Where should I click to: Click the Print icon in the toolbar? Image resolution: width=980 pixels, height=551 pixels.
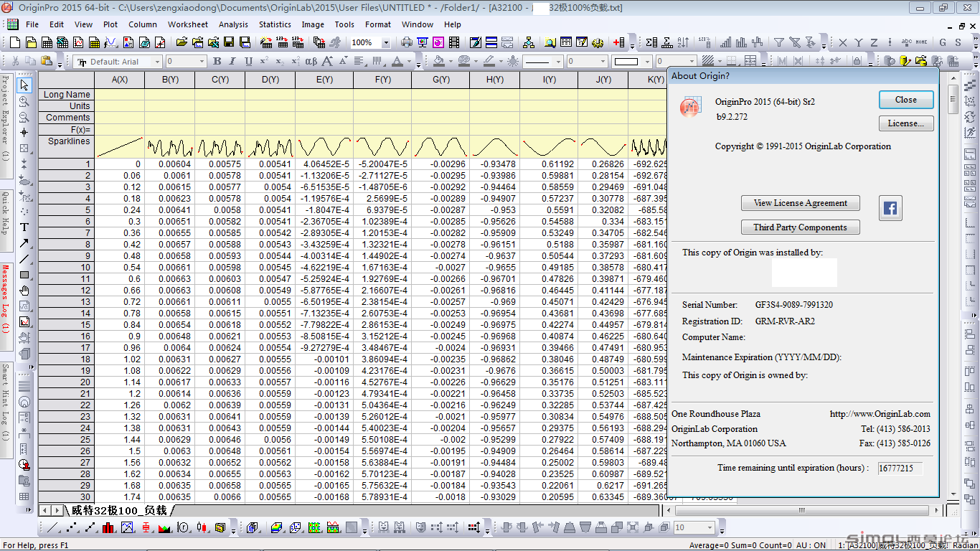click(x=407, y=43)
